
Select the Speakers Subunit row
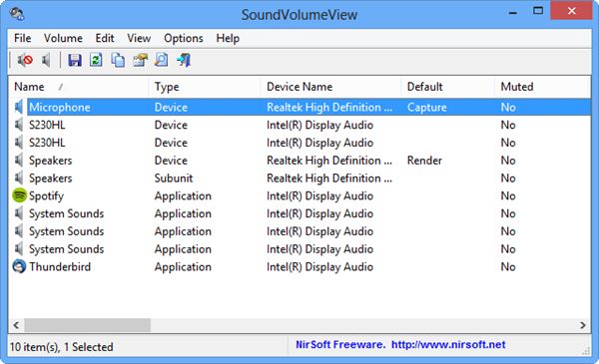tap(299, 179)
